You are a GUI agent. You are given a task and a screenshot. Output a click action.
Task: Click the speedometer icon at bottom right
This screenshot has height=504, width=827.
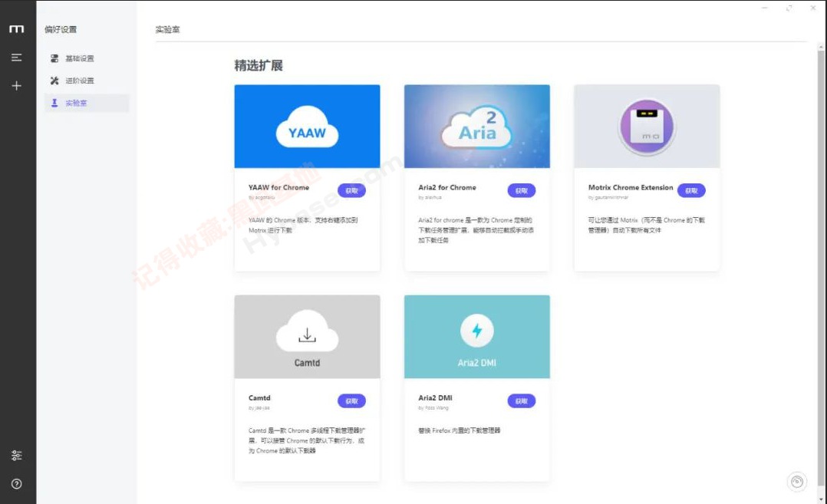click(797, 482)
